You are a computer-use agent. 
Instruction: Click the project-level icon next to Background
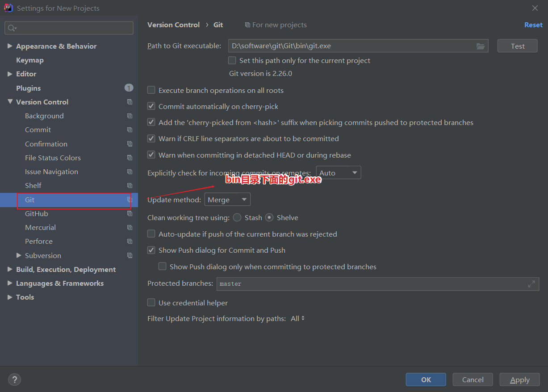point(130,116)
